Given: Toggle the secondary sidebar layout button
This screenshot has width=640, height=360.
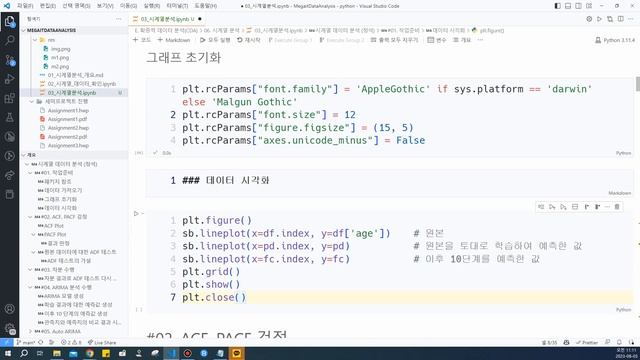Looking at the screenshot, I should [x=578, y=6].
